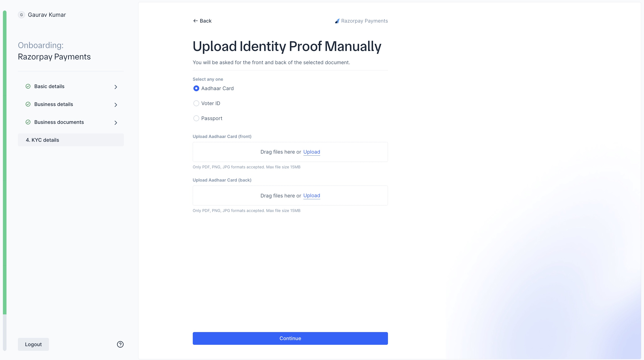Expand the Business documents step chevron
Screen dimensions: 644x360
pyautogui.click(x=116, y=123)
